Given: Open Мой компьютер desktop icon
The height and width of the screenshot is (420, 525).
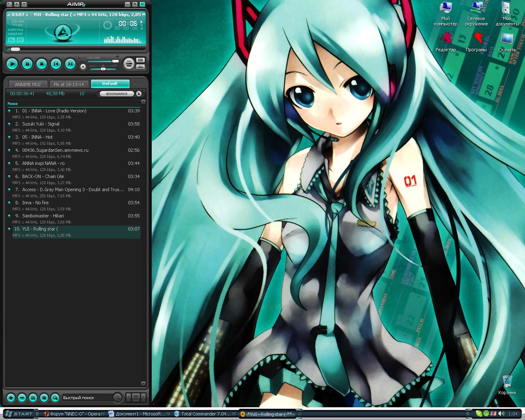Looking at the screenshot, I should [445, 14].
